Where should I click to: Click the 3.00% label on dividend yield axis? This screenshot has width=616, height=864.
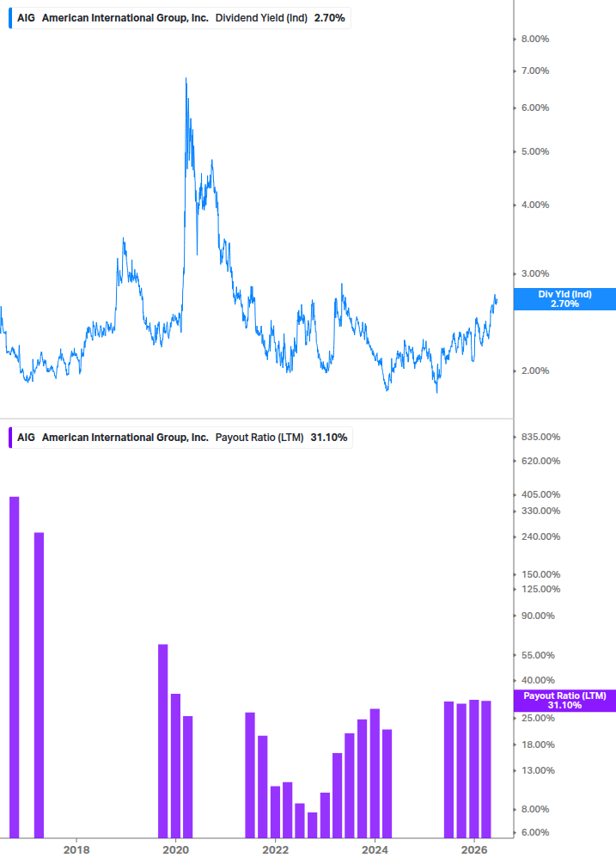(535, 274)
